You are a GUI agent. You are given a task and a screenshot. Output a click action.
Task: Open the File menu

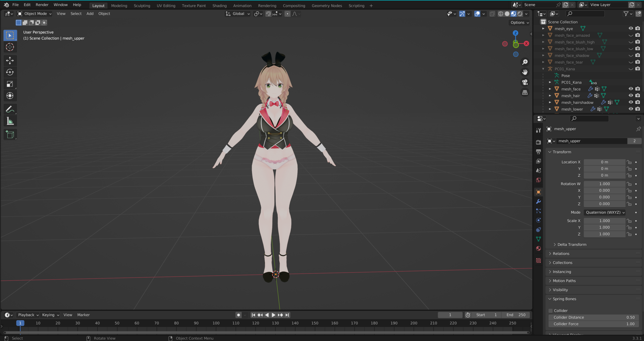(x=15, y=5)
